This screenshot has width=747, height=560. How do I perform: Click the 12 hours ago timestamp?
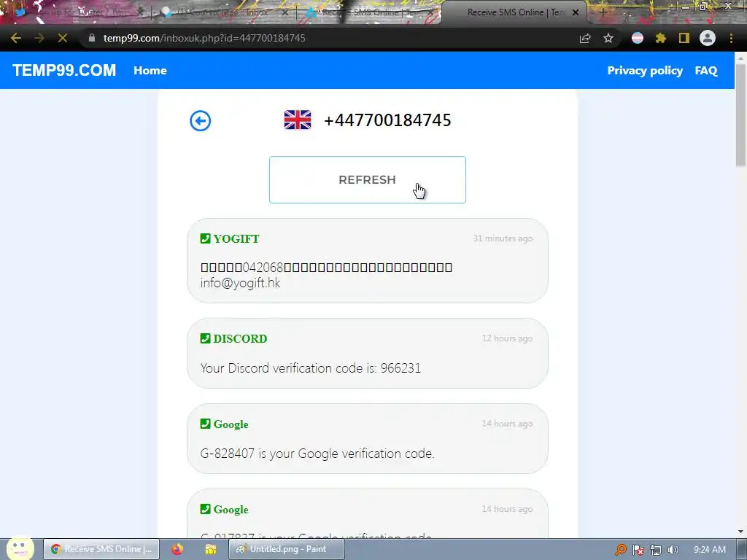[x=507, y=338]
